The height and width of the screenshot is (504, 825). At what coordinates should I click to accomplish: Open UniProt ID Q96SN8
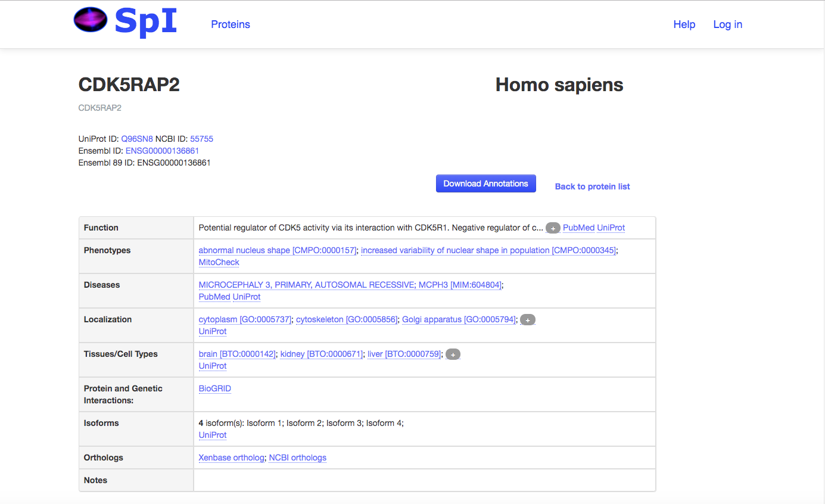(x=137, y=139)
